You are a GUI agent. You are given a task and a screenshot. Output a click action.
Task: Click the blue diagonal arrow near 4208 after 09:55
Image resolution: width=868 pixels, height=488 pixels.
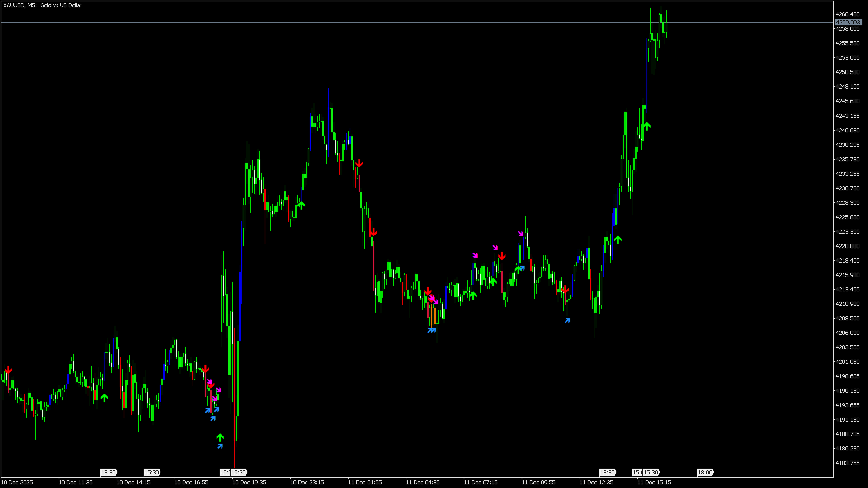567,320
